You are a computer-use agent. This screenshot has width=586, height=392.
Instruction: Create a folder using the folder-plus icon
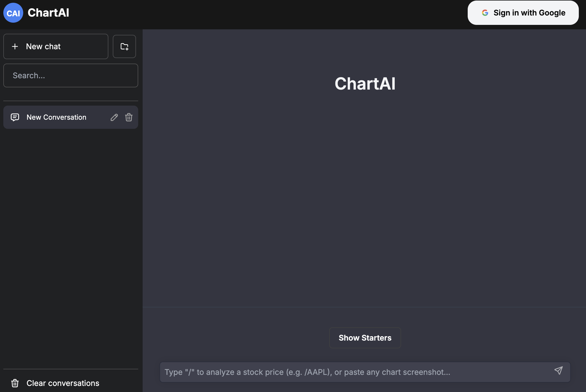point(124,46)
